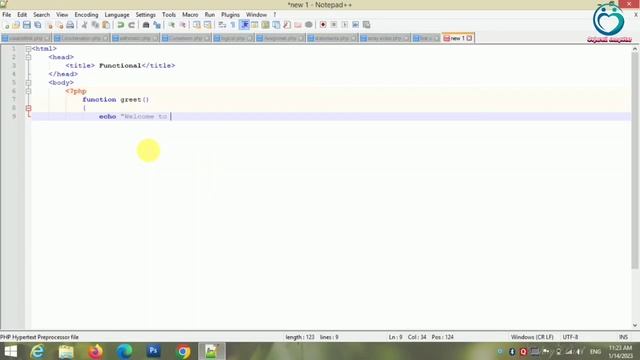Click 'PHP Hypertext Preprocessor file' status text

pos(39,337)
